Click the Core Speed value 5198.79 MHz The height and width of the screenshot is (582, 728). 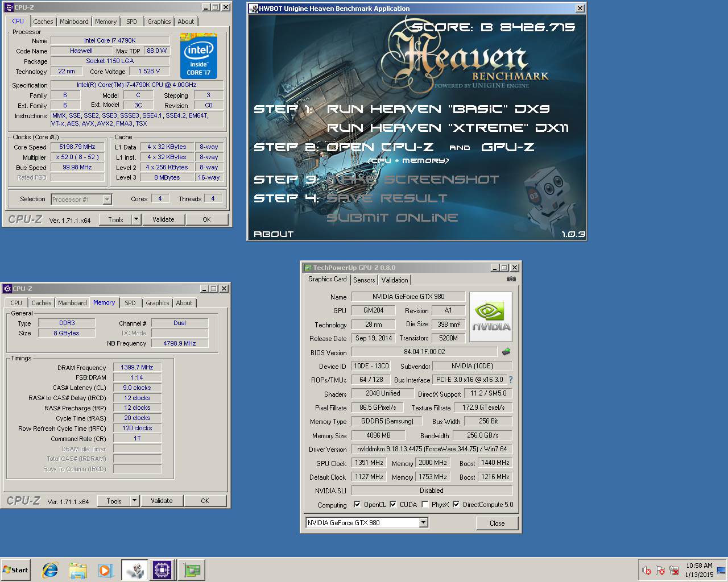[x=77, y=147]
